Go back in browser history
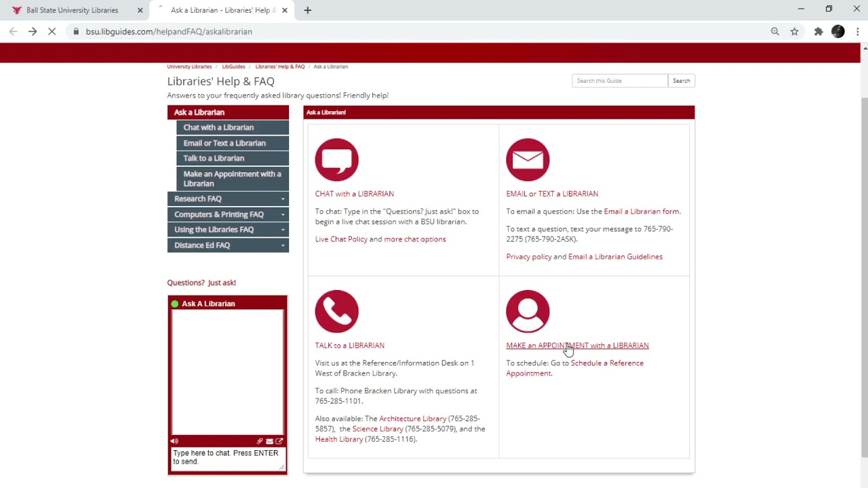The width and height of the screenshot is (868, 488). click(x=14, y=31)
